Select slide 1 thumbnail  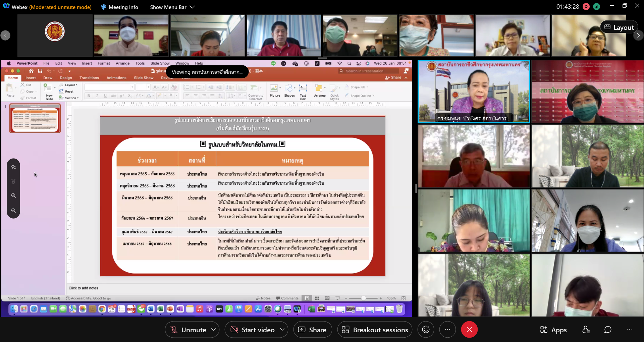[35, 118]
